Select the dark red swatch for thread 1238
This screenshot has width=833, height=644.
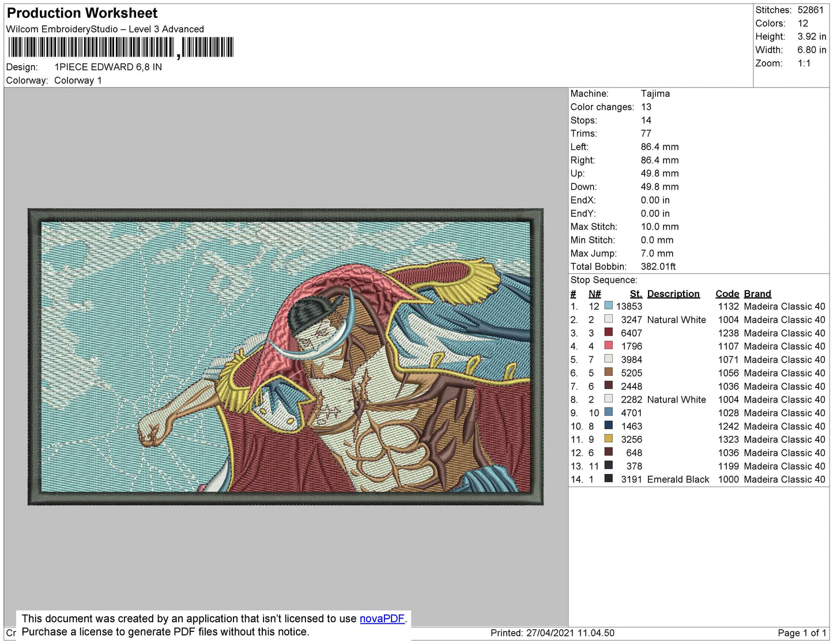pyautogui.click(x=608, y=332)
